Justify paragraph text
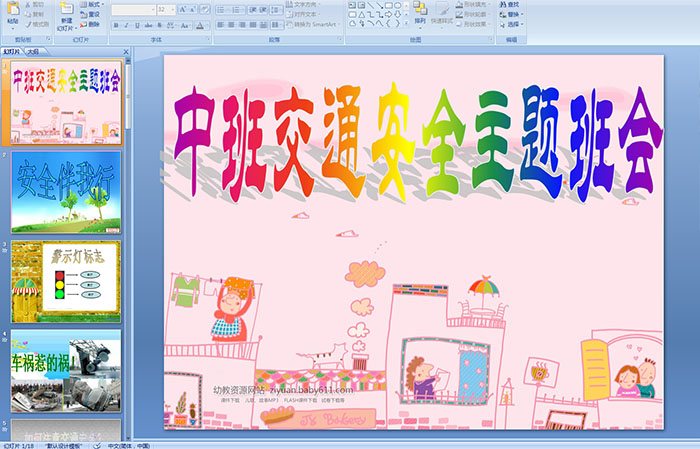700x449 pixels. [253, 25]
